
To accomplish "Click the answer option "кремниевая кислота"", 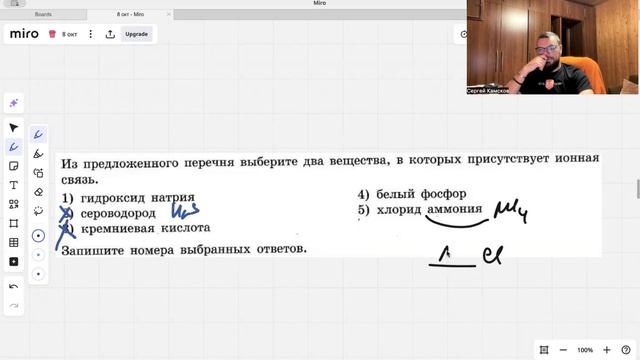I will [x=146, y=228].
